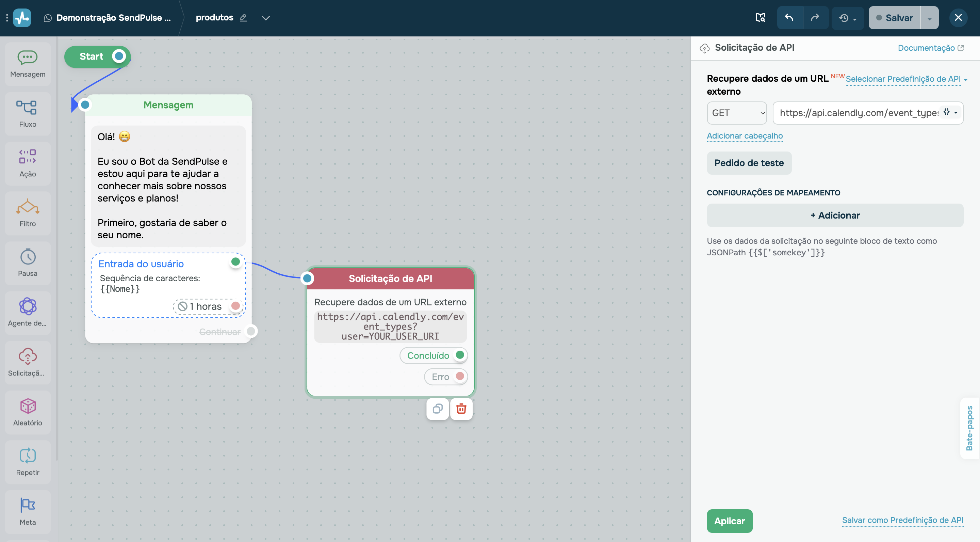Click the pencil icon to rename produtos
Viewport: 980px width, 542px height.
(x=244, y=18)
